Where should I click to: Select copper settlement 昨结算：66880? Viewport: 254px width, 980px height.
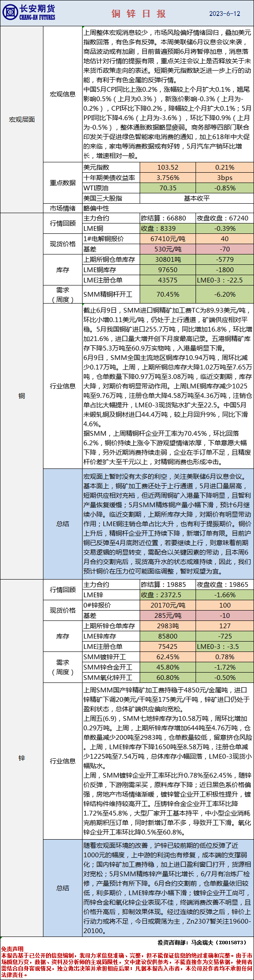168,218
